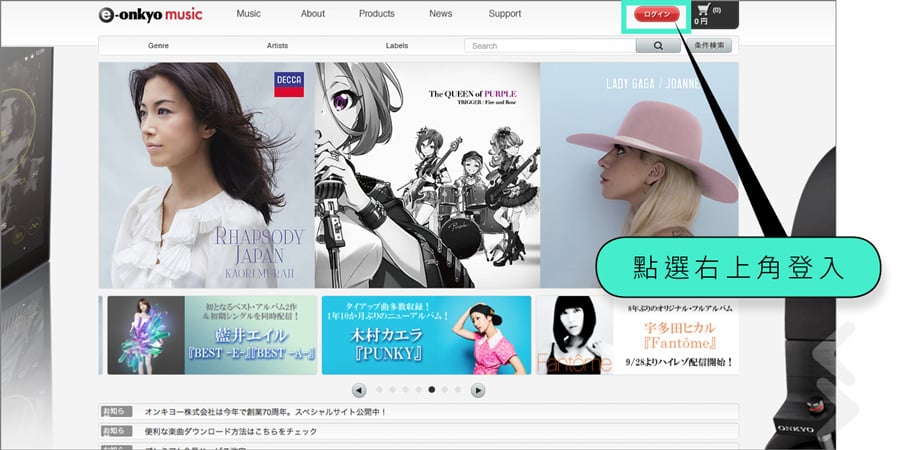Image resolution: width=912 pixels, height=450 pixels.
Task: Open the Music menu
Action: point(248,13)
